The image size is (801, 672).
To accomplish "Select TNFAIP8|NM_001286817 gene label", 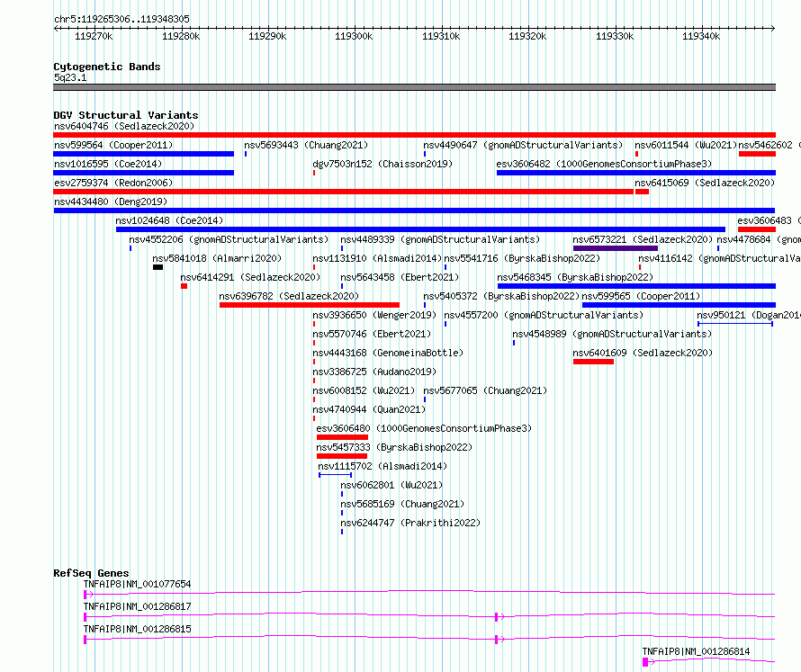I will pyautogui.click(x=138, y=606).
